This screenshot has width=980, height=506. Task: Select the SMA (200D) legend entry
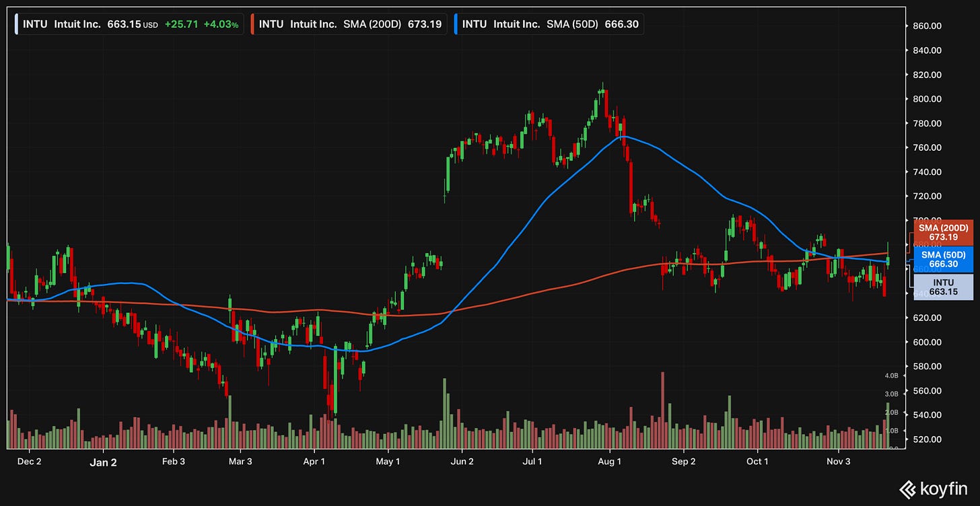pyautogui.click(x=347, y=24)
